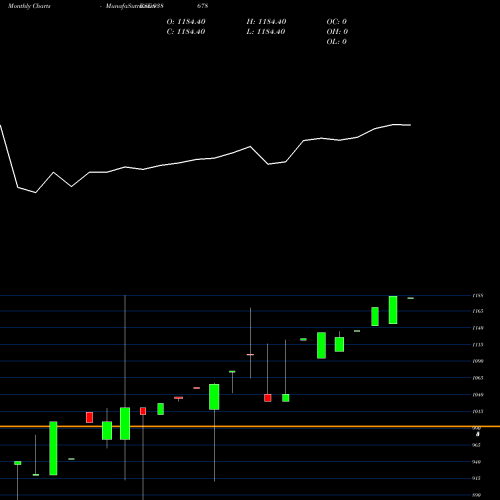500x500 pixels.
Task: Click the OH: 0 readout
Action: click(337, 32)
